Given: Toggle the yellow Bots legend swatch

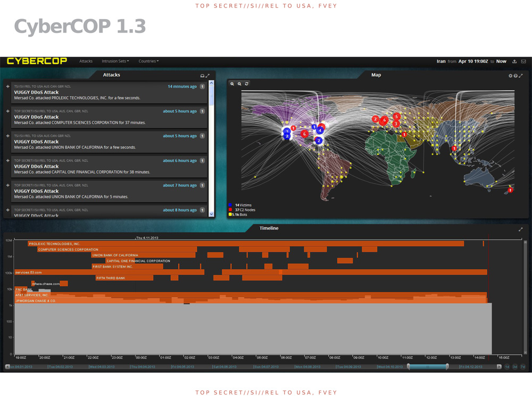Looking at the screenshot, I should click(x=230, y=214).
